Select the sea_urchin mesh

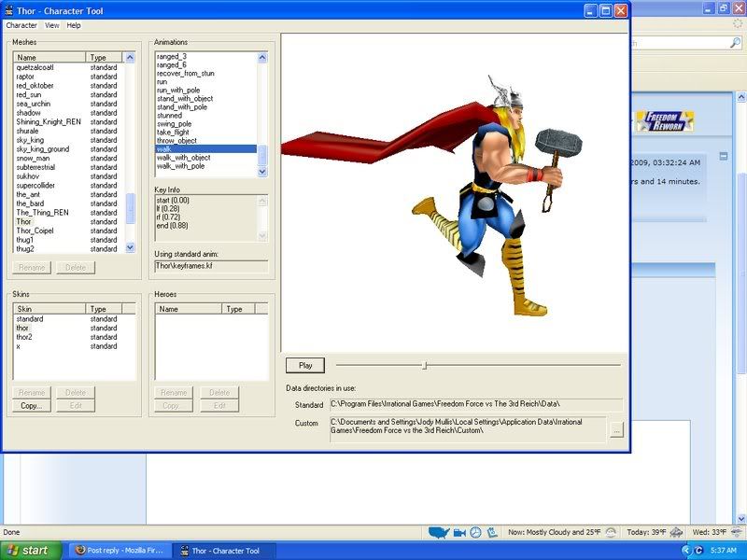point(33,104)
